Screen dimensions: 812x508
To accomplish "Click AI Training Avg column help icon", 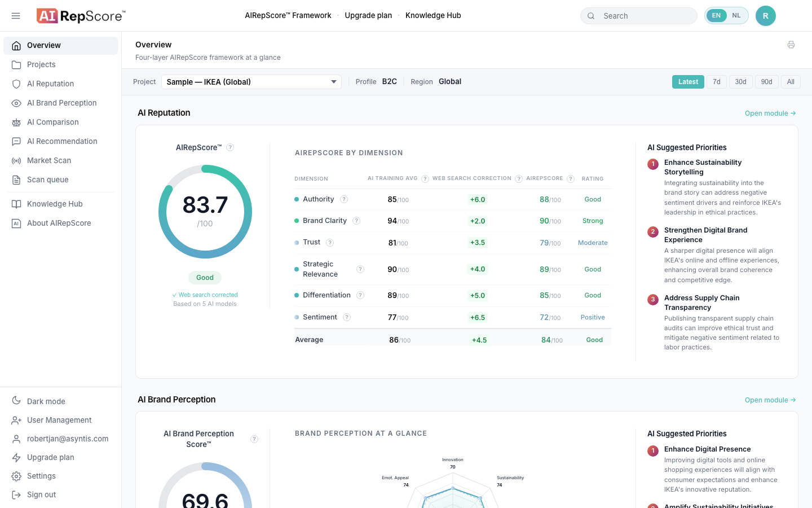I will [425, 179].
